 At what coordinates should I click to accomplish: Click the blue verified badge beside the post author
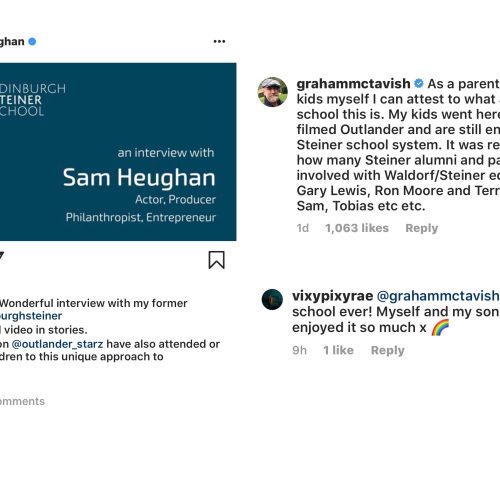point(32,42)
